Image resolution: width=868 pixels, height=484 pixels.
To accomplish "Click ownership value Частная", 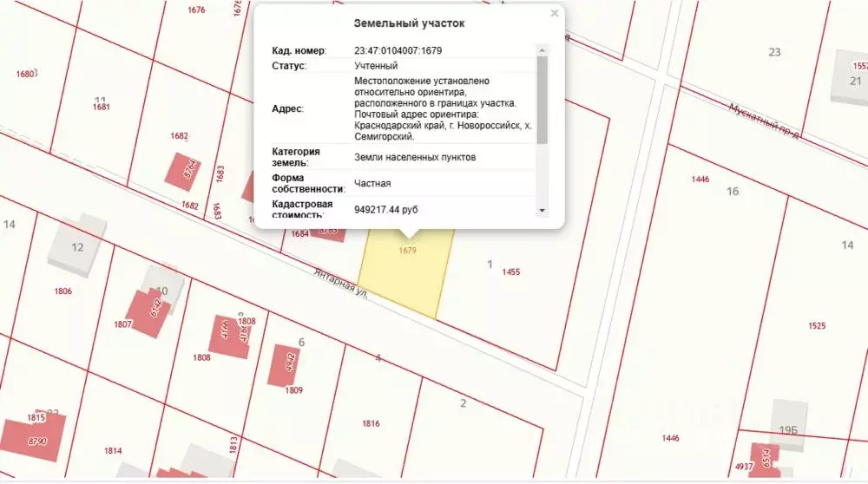I will (x=372, y=183).
